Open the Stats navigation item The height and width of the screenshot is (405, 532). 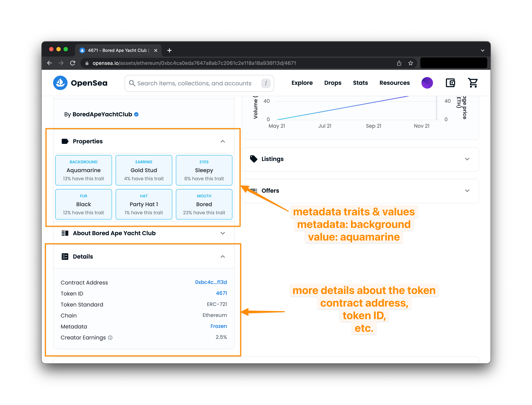360,83
